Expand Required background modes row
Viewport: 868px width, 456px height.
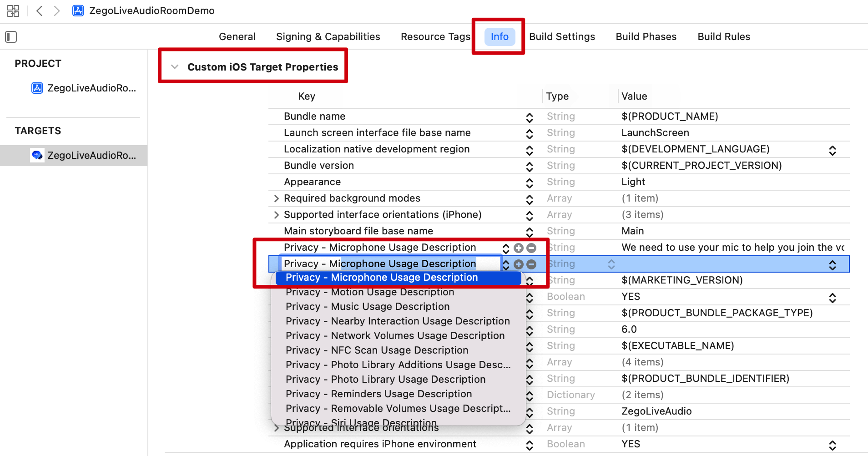[x=276, y=198]
